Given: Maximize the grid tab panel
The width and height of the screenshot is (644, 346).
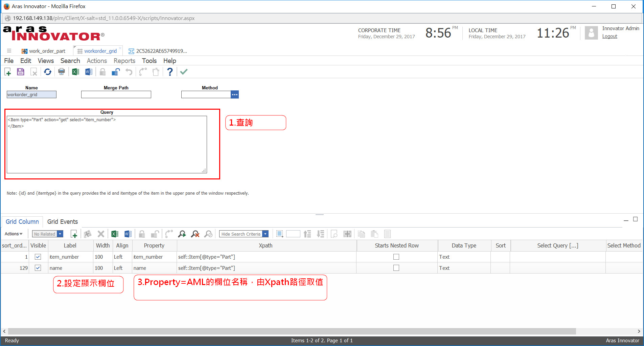Looking at the screenshot, I should pyautogui.click(x=636, y=219).
